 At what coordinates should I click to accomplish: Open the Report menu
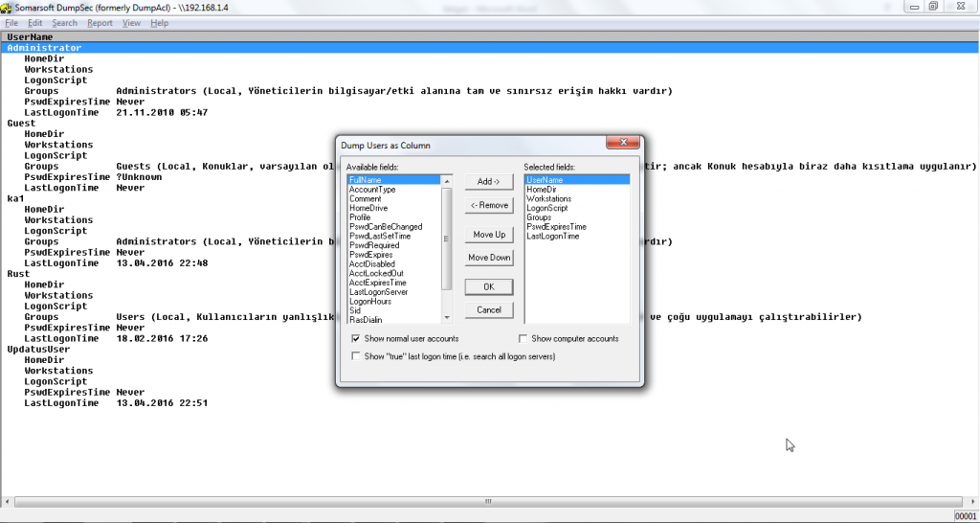100,22
